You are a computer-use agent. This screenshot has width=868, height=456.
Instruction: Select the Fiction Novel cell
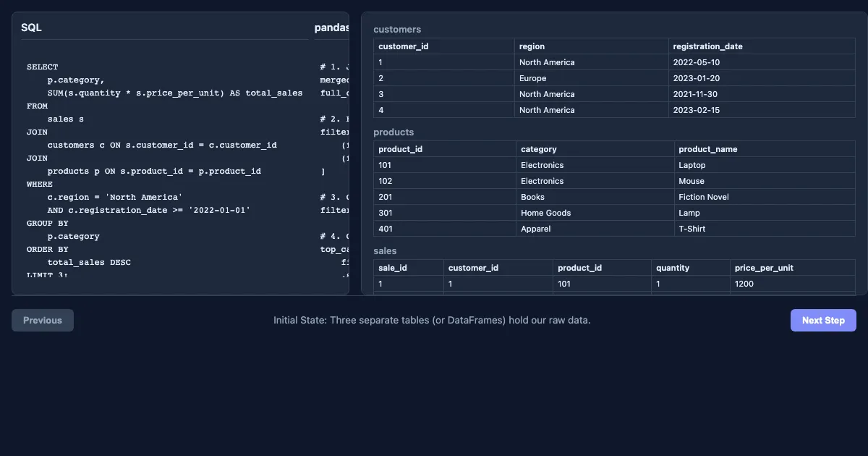tap(765, 197)
